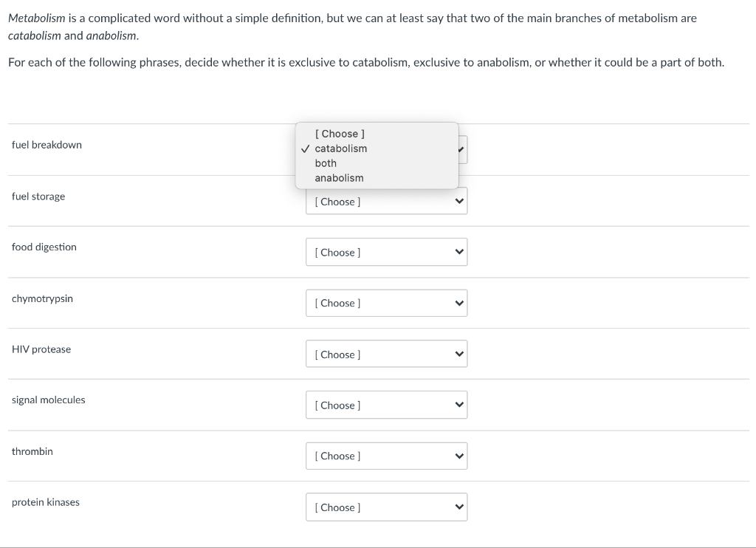Click the 'chymotrypsin' phrase label
This screenshot has width=756, height=548.
point(42,298)
